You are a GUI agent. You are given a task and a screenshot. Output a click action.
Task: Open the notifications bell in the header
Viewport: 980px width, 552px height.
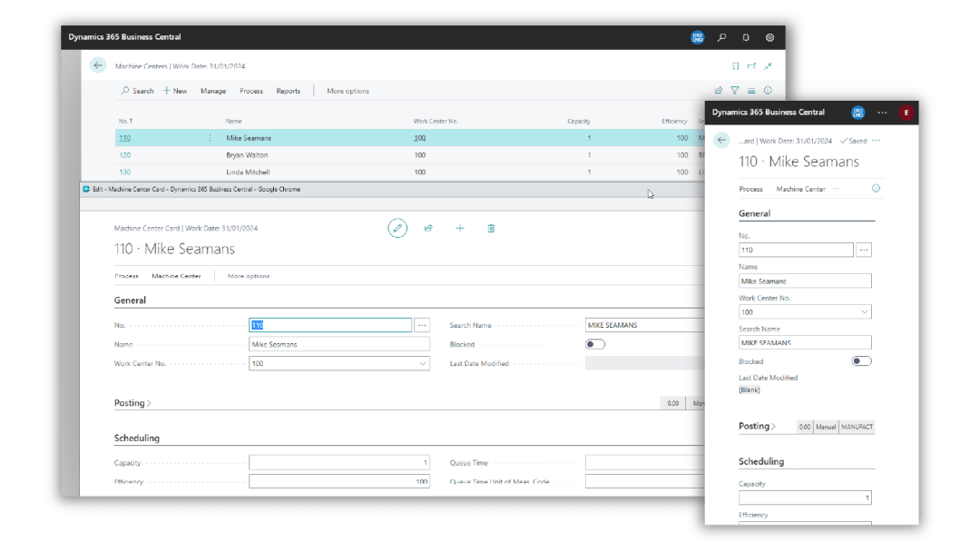point(746,37)
